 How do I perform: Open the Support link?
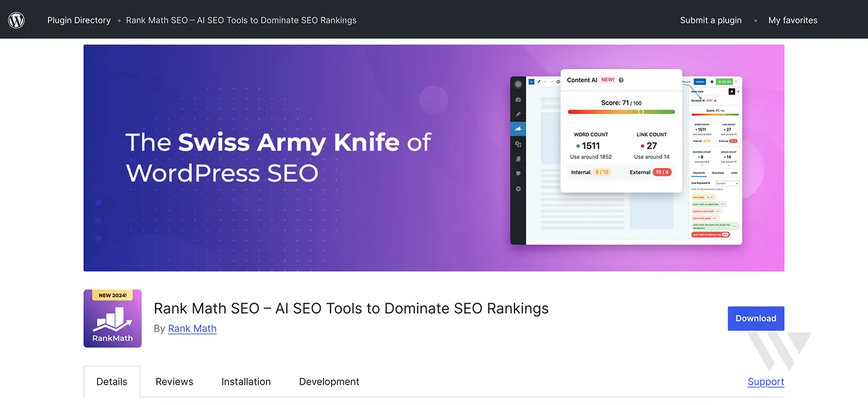[766, 382]
